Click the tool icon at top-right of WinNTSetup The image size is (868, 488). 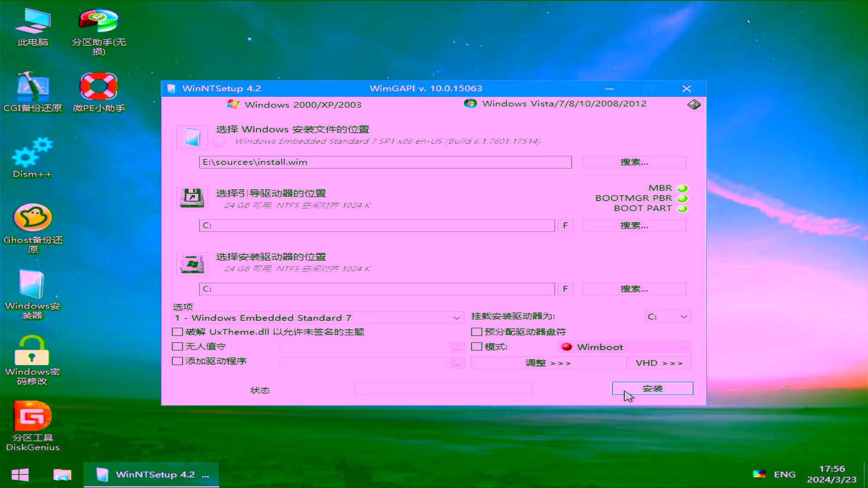tap(694, 105)
